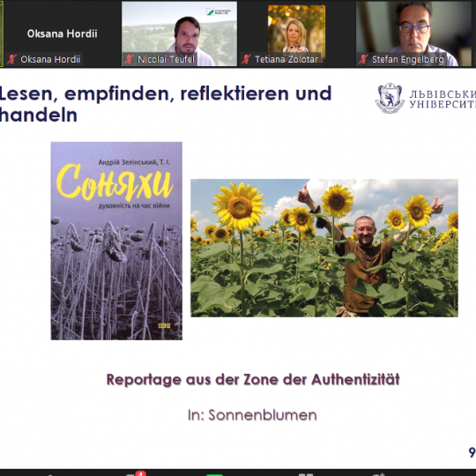Viewport: 476px width, 476px height.
Task: Select Stefan Engelberg's video tile
Action: point(413,33)
